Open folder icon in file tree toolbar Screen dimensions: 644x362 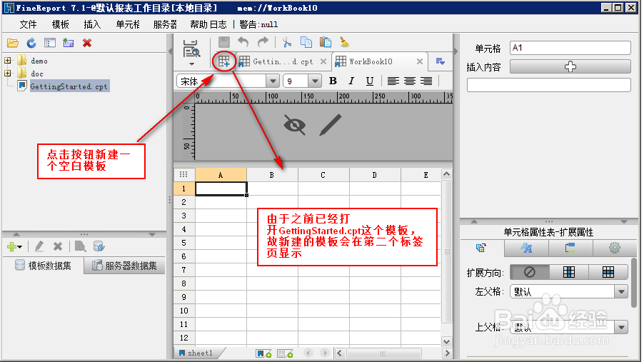point(13,43)
